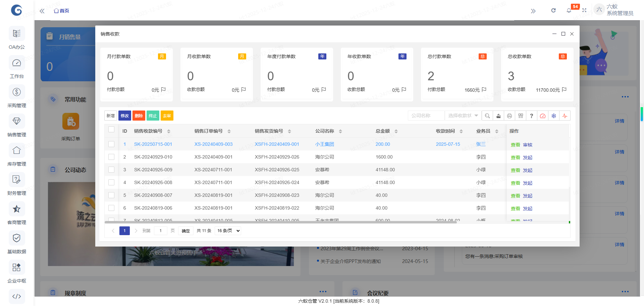Toggle the freeze columns snowflake icon
Viewport: 644px width, 306px height.
pyautogui.click(x=554, y=116)
